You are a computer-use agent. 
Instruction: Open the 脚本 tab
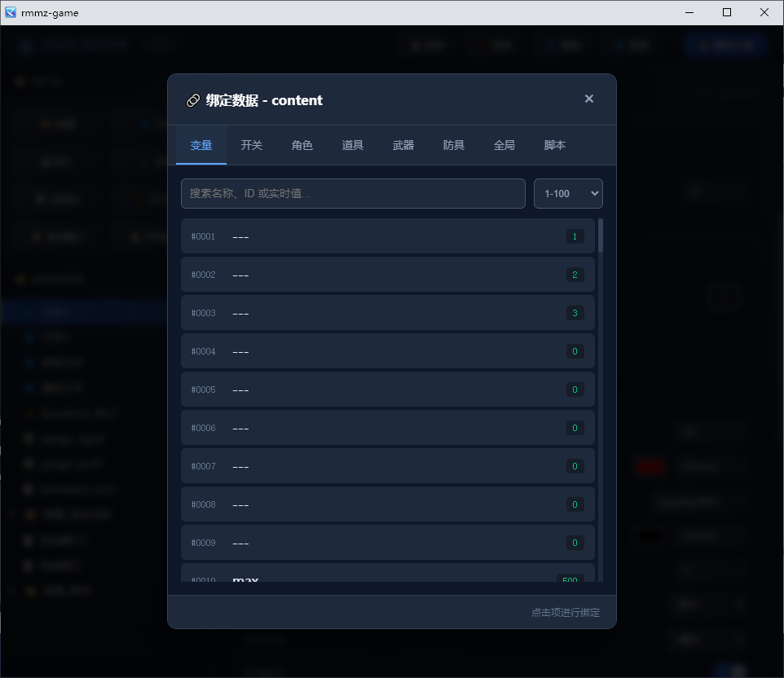tap(554, 145)
